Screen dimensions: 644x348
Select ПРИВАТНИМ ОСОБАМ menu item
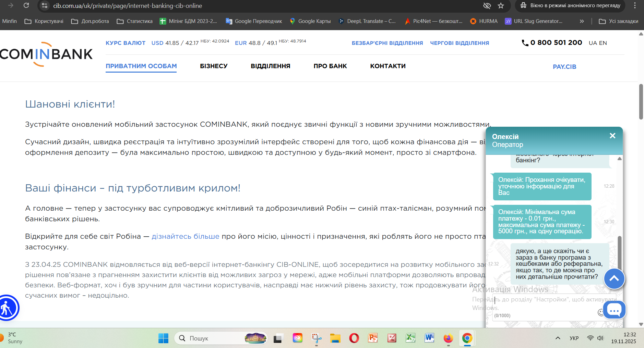(x=141, y=66)
